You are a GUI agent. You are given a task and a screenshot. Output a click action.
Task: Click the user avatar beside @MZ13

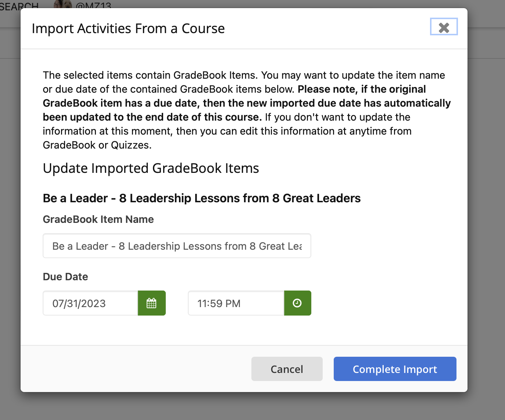[63, 4]
